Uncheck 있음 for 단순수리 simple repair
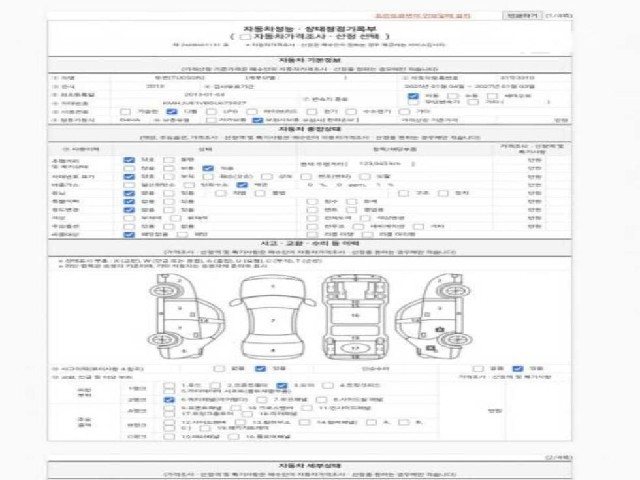640x480 pixels. coord(518,369)
